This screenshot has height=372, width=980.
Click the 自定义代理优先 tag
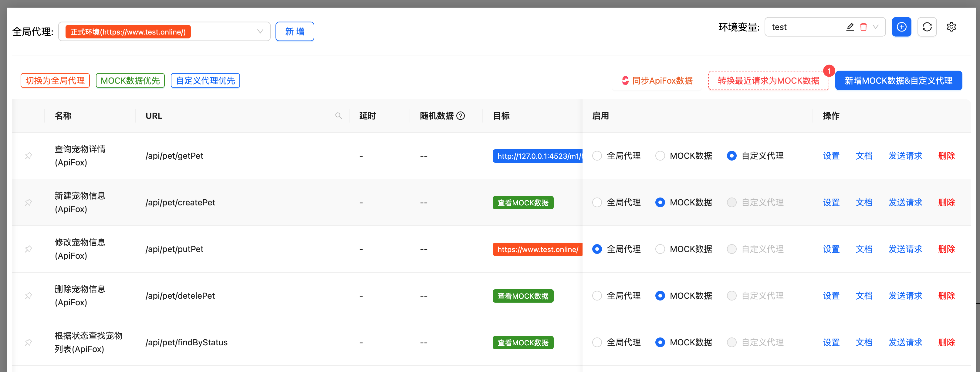(205, 81)
